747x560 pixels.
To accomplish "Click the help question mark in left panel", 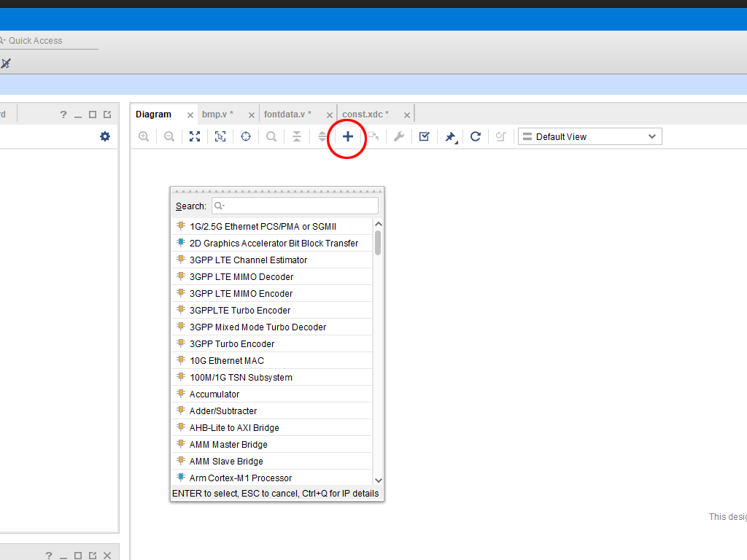I will (x=63, y=114).
